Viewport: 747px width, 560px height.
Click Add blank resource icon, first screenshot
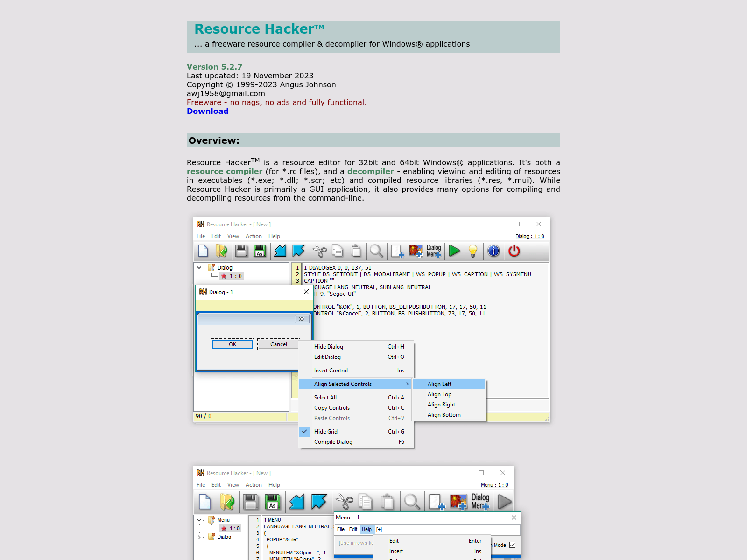(x=397, y=251)
